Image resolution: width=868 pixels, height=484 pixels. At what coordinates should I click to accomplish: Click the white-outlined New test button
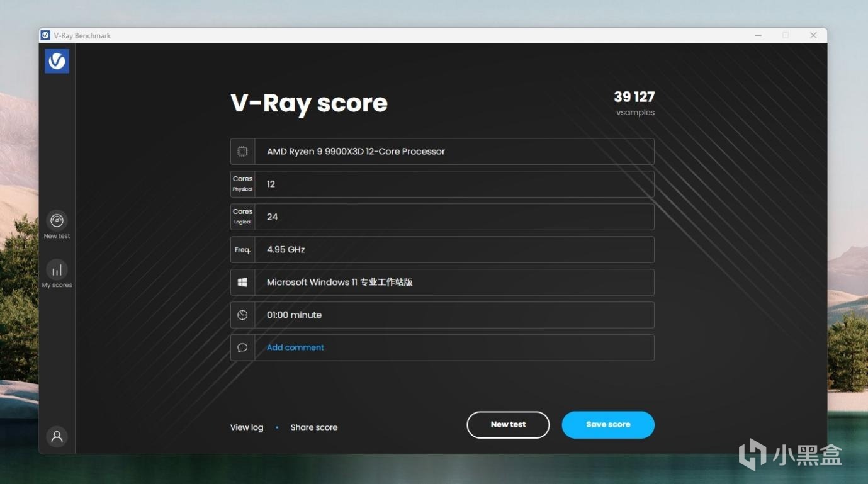[508, 425]
